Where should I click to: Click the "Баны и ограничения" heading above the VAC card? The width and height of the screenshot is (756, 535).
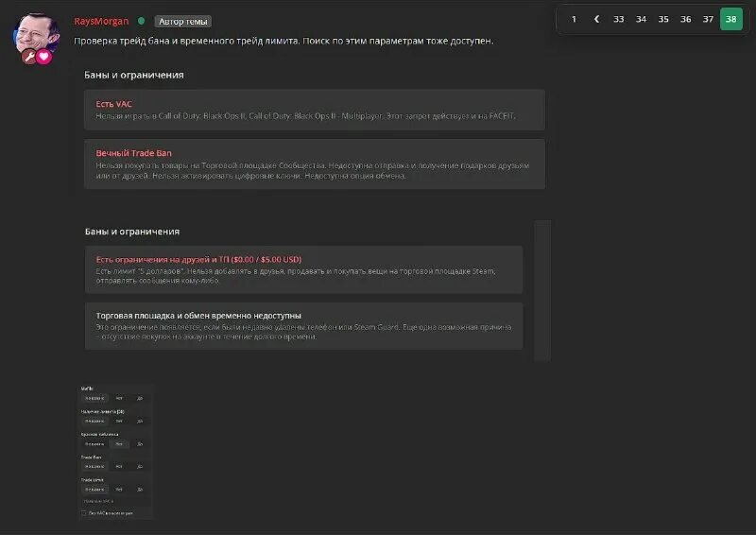[134, 75]
